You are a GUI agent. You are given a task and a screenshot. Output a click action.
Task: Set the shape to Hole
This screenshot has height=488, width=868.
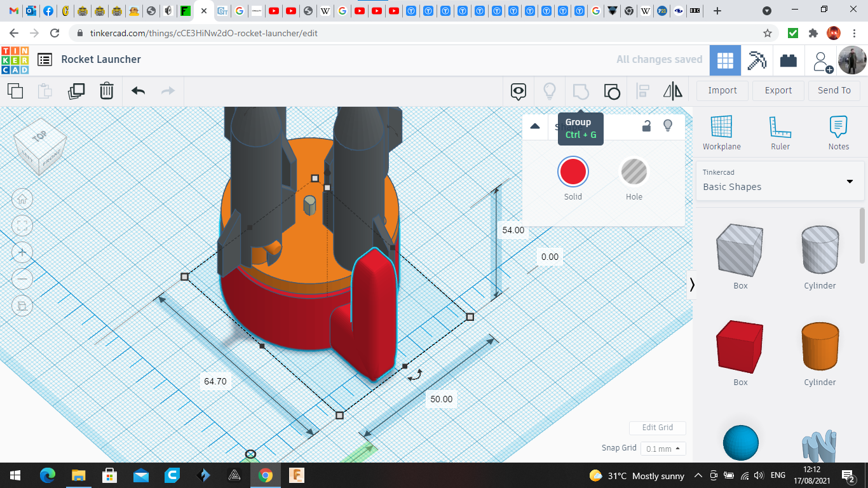click(634, 172)
